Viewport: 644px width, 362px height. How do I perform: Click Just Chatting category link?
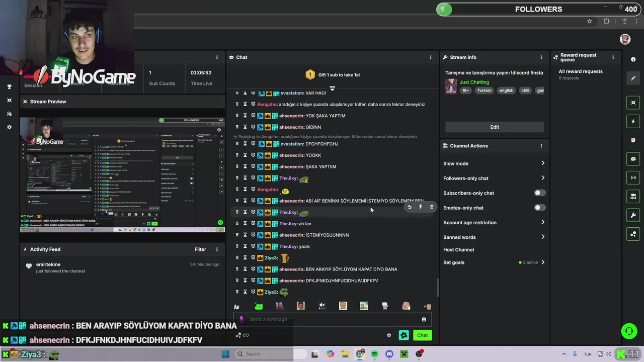(474, 82)
